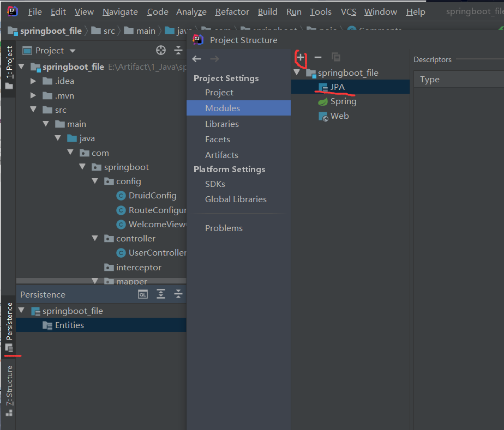Click the forward arrow in Project Structure
504x430 pixels.
click(x=215, y=59)
